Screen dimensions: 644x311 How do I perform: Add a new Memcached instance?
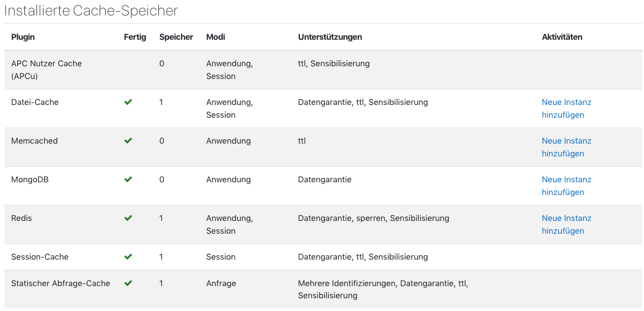point(567,147)
